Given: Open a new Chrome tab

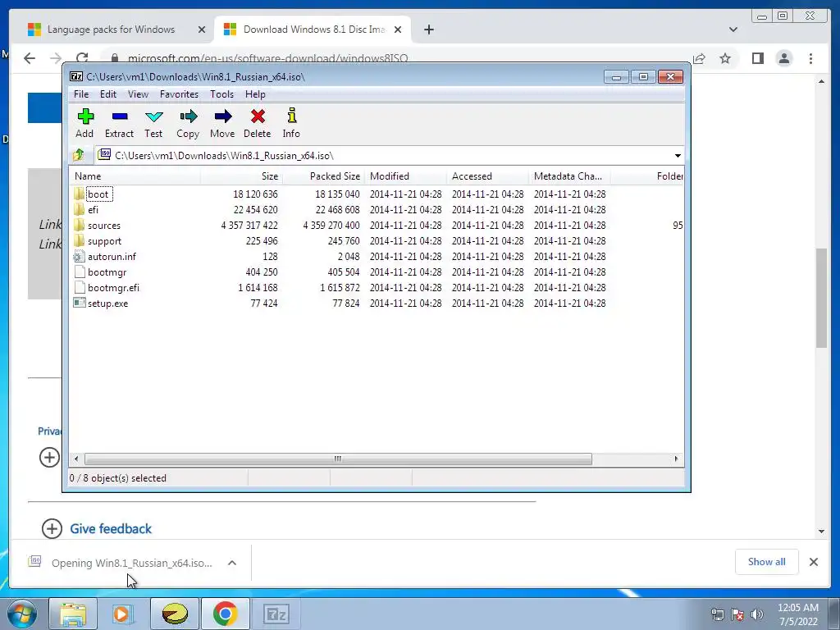Looking at the screenshot, I should point(428,30).
